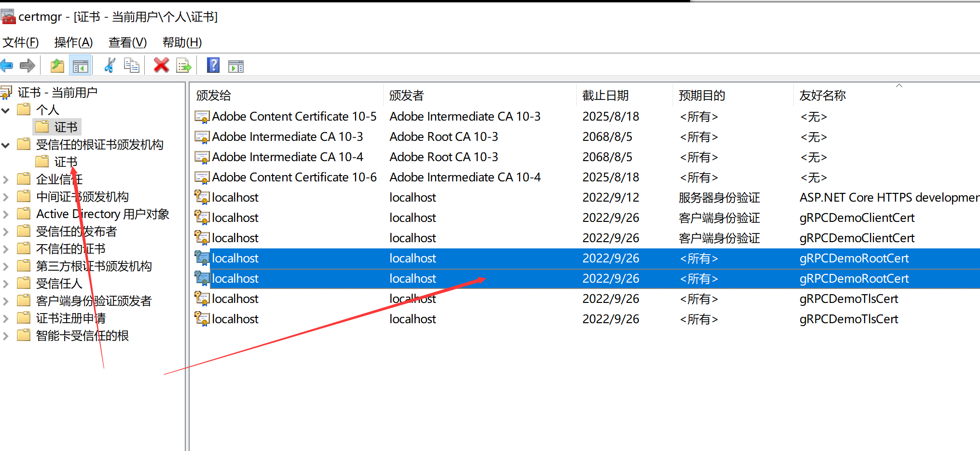
Task: Click the Up one level folder icon
Action: [57, 66]
